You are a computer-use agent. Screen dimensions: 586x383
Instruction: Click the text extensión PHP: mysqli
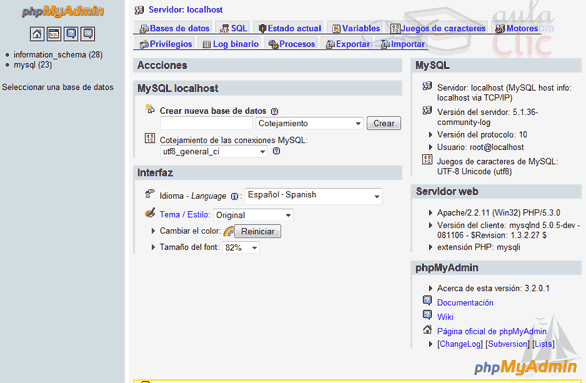pyautogui.click(x=478, y=247)
